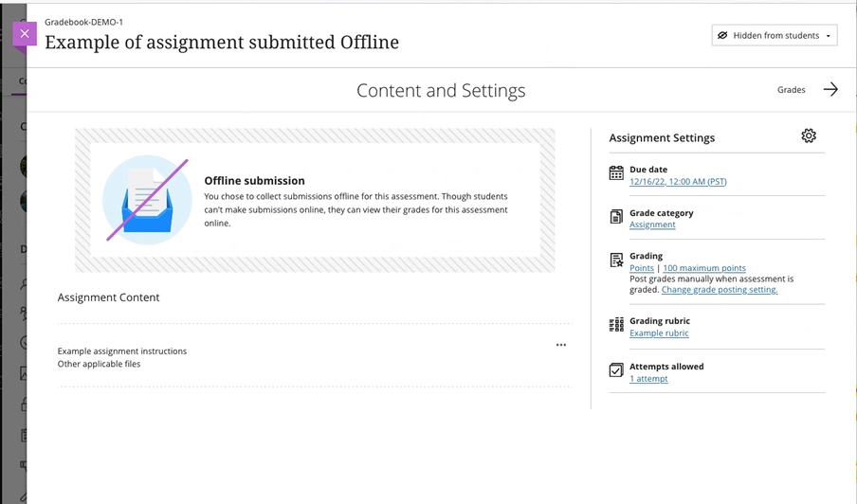Select the Example assignment instructions text
Image resolution: width=857 pixels, height=504 pixels.
pos(122,351)
